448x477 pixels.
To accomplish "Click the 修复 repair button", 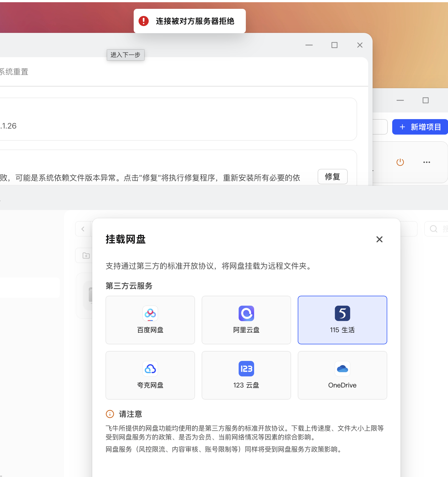I will point(333,177).
